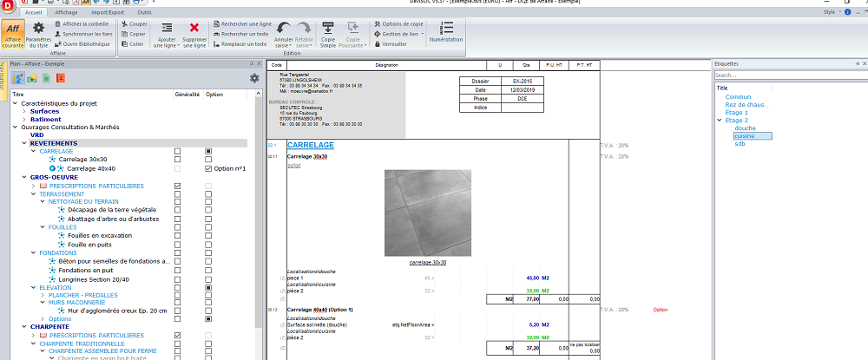Screen dimensions: 868x360
Task: Select the first Plan panel view icon
Action: point(17,78)
